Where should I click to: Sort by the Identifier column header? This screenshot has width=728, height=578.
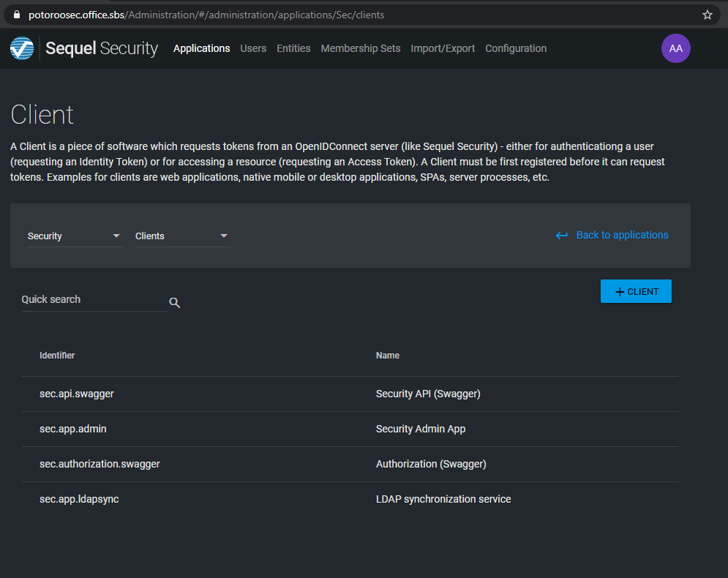tap(57, 356)
